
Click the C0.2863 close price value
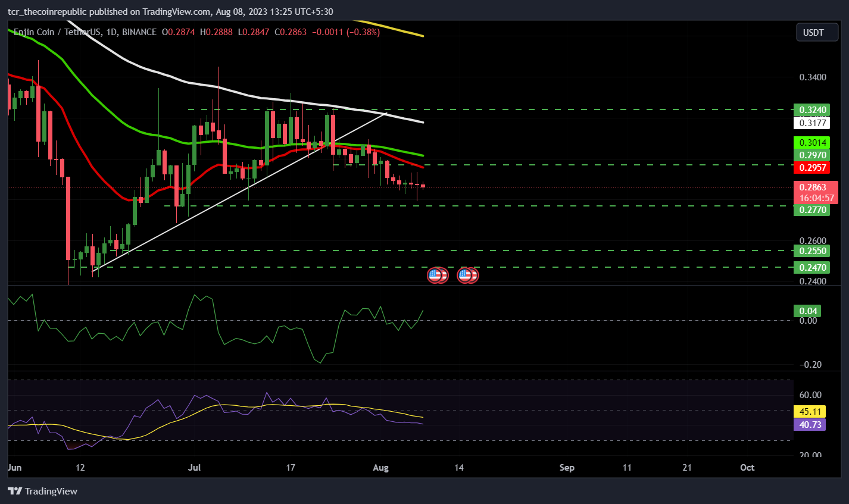[291, 32]
